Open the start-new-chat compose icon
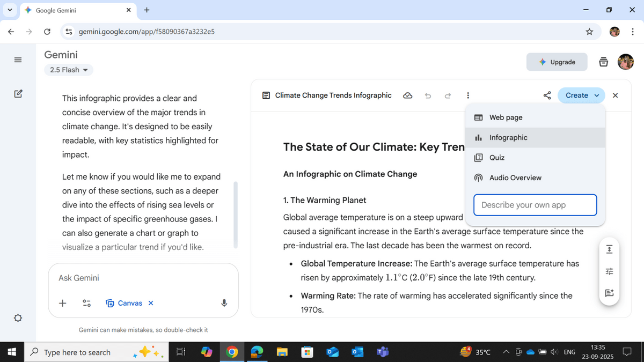Screen dimensions: 644x362 pos(18,93)
